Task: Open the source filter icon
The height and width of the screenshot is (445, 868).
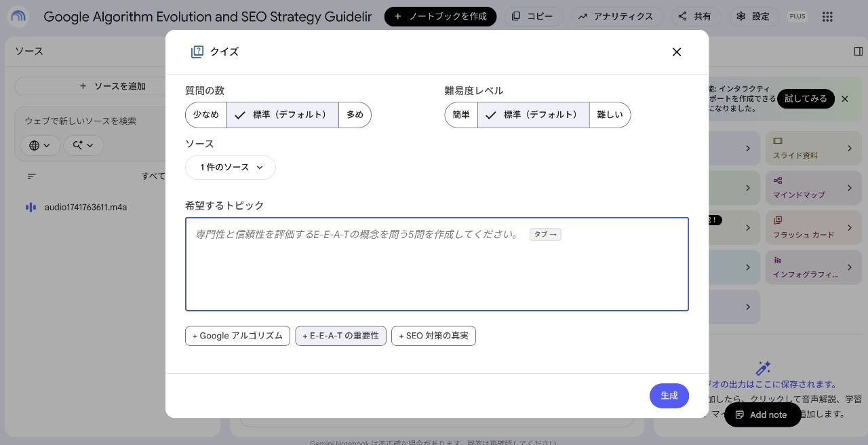Action: 31,176
